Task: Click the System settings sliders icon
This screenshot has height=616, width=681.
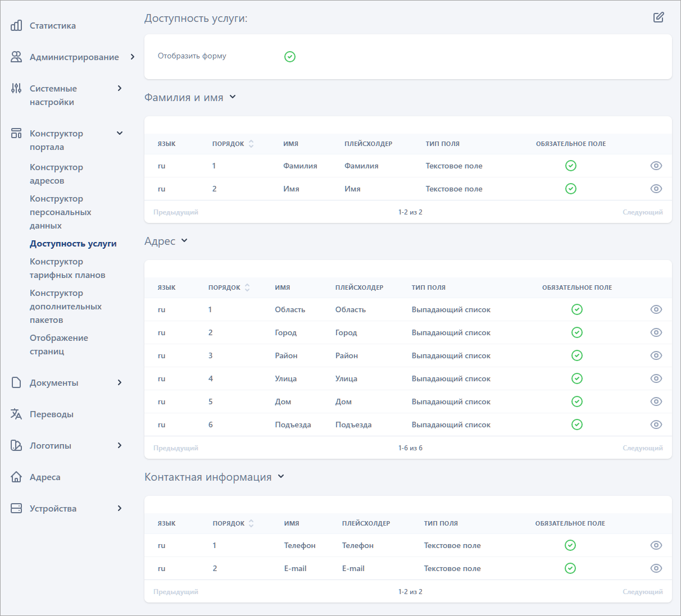Action: tap(16, 88)
